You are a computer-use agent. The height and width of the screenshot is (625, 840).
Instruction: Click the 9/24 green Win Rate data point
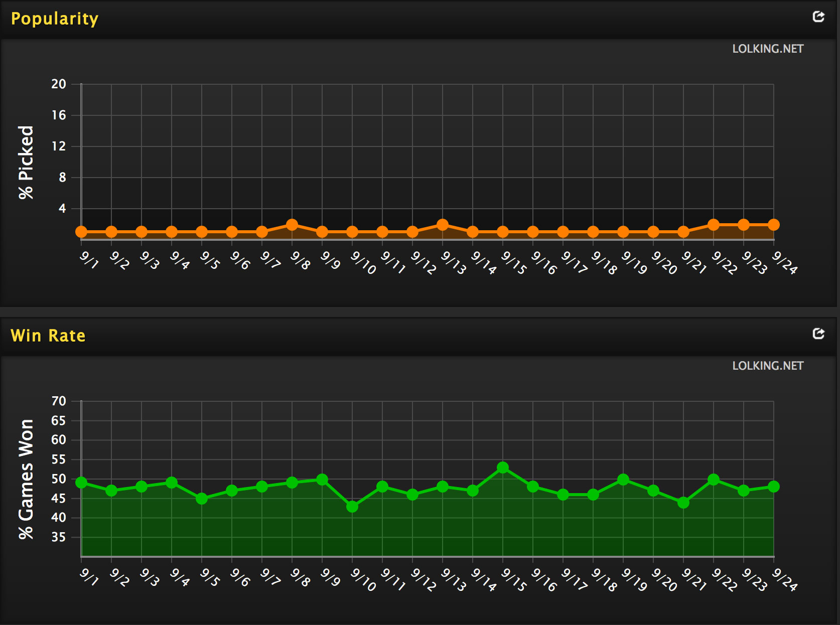point(773,487)
